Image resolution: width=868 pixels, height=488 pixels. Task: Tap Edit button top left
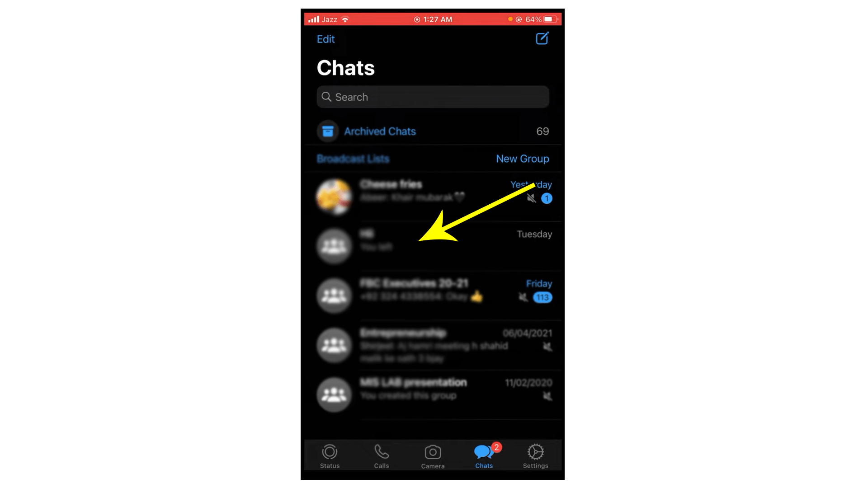tap(326, 38)
